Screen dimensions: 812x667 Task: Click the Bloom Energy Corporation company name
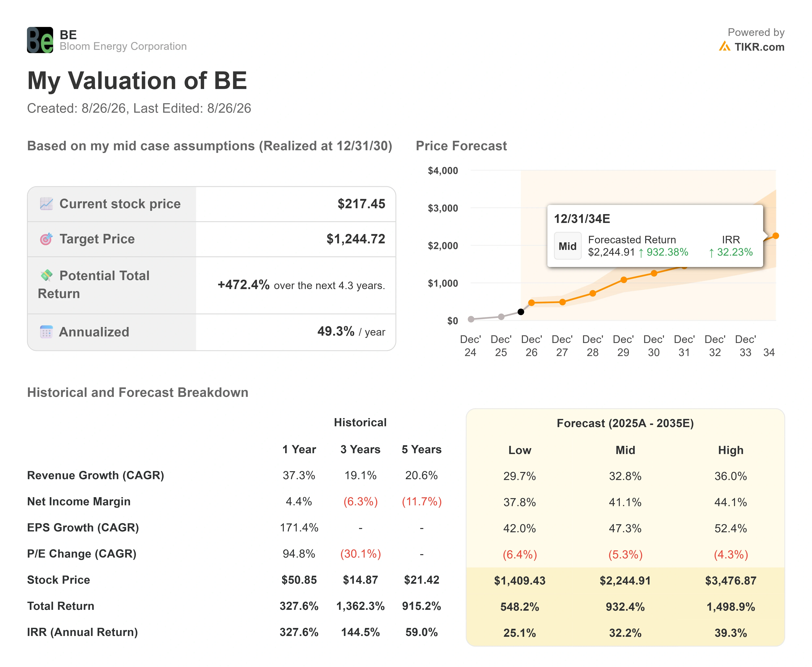tap(123, 47)
